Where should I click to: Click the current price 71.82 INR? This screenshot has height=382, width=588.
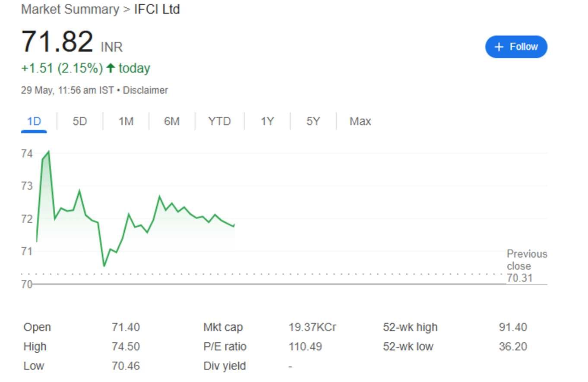click(58, 41)
